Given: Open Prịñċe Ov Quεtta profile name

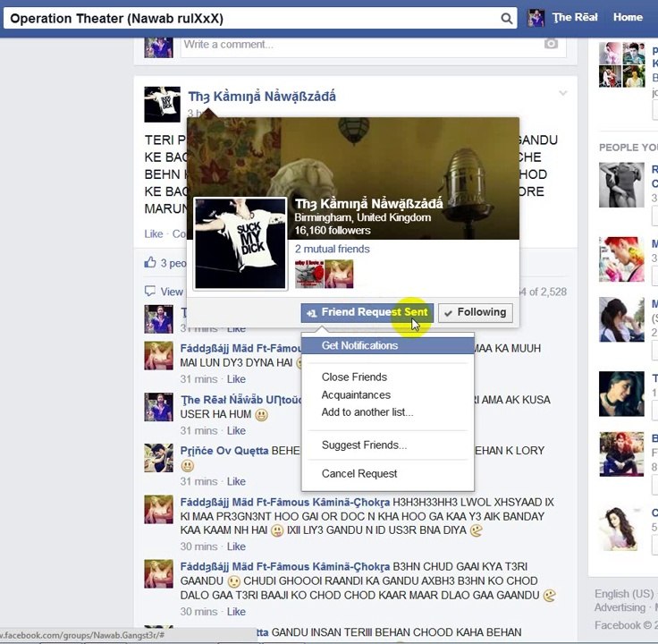Looking at the screenshot, I should pos(224,451).
